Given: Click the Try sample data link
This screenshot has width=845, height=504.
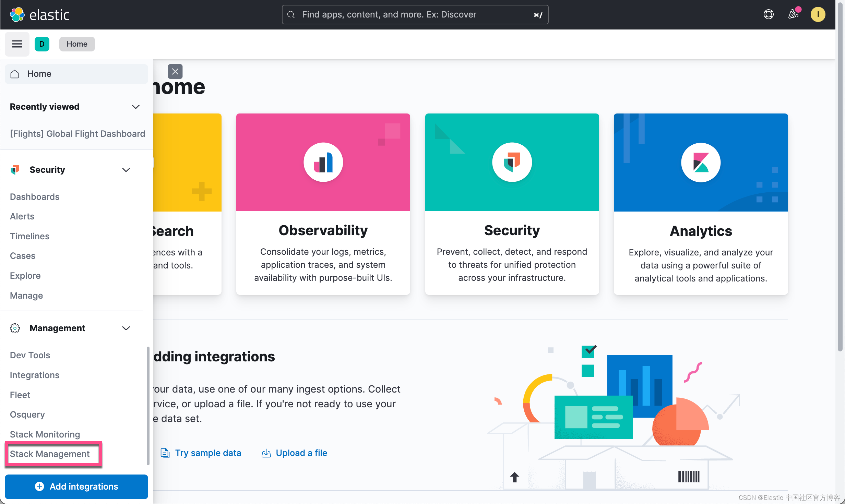Looking at the screenshot, I should pyautogui.click(x=208, y=453).
